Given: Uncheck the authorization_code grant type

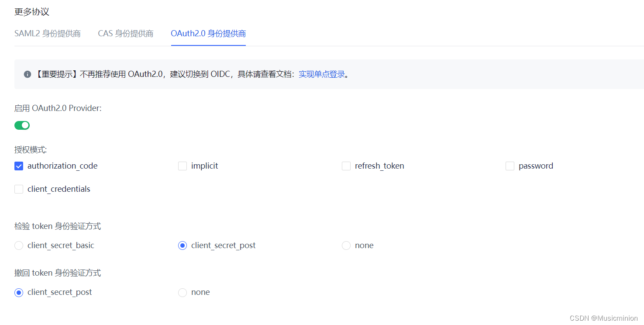Looking at the screenshot, I should pos(18,166).
